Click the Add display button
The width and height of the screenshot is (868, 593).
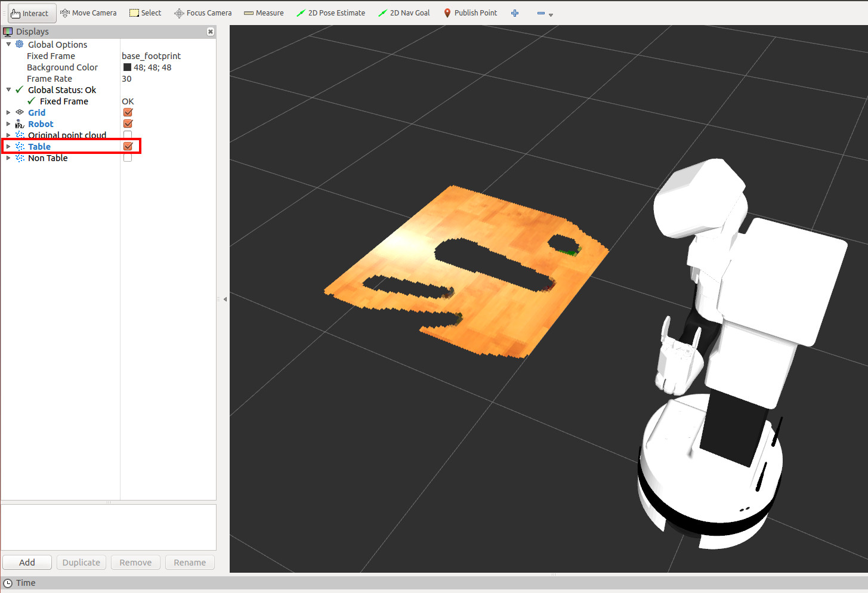click(27, 563)
